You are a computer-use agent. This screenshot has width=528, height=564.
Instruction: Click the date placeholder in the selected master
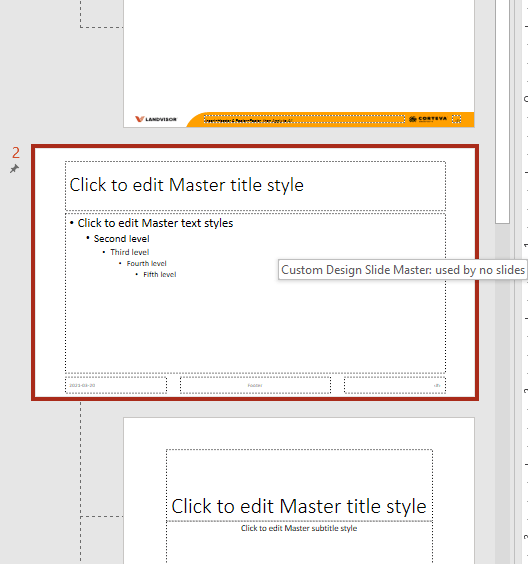tap(116, 385)
